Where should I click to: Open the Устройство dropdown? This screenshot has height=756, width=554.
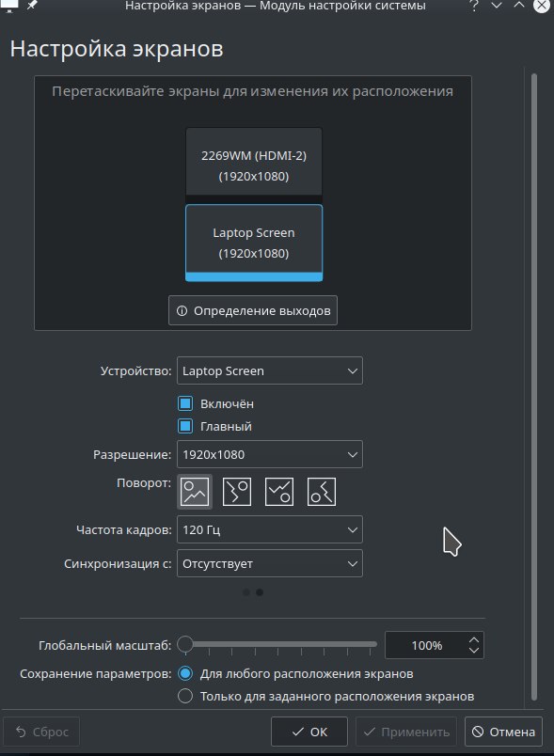click(x=270, y=370)
